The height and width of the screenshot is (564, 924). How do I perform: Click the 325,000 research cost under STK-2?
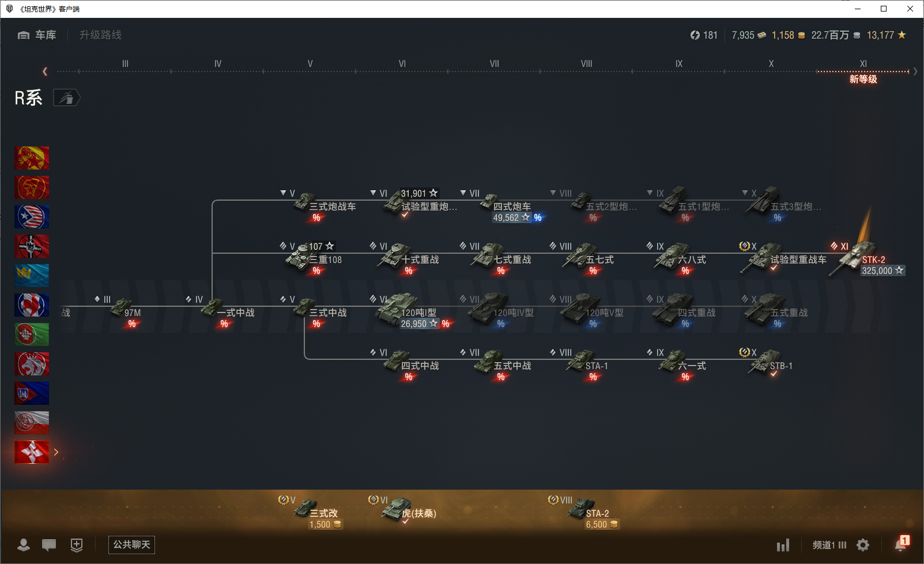[883, 270]
